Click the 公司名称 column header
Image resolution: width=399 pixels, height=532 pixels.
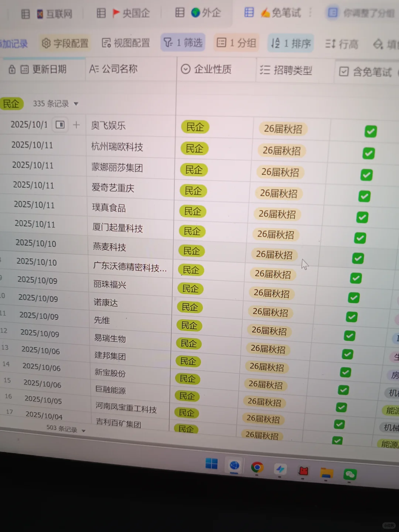131,69
